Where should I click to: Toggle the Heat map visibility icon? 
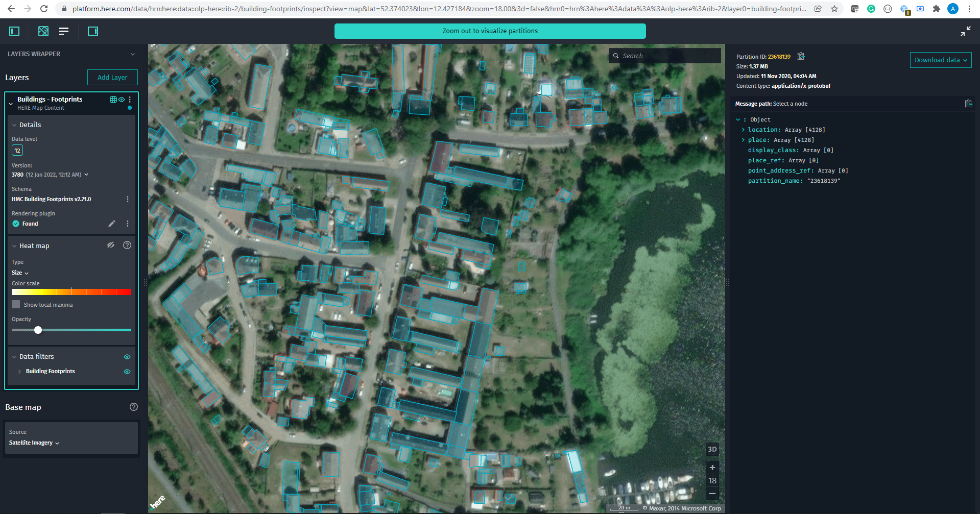coord(111,245)
